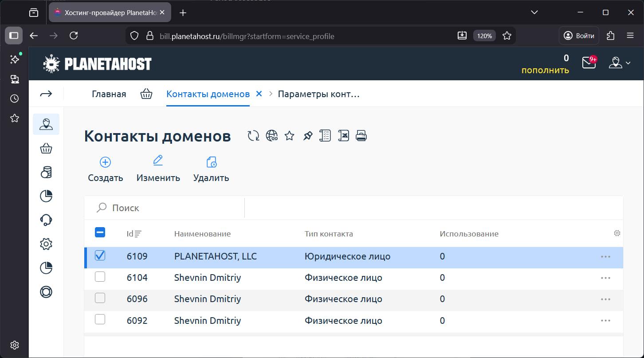This screenshot has width=644, height=358.
Task: Open the shopping basket section in sidebar
Action: click(x=46, y=148)
